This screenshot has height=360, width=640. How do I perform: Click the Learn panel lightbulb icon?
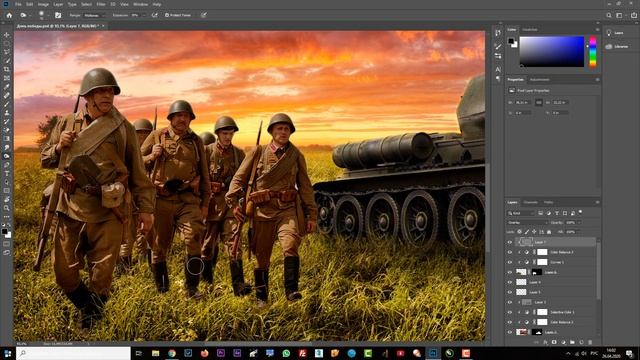point(609,33)
